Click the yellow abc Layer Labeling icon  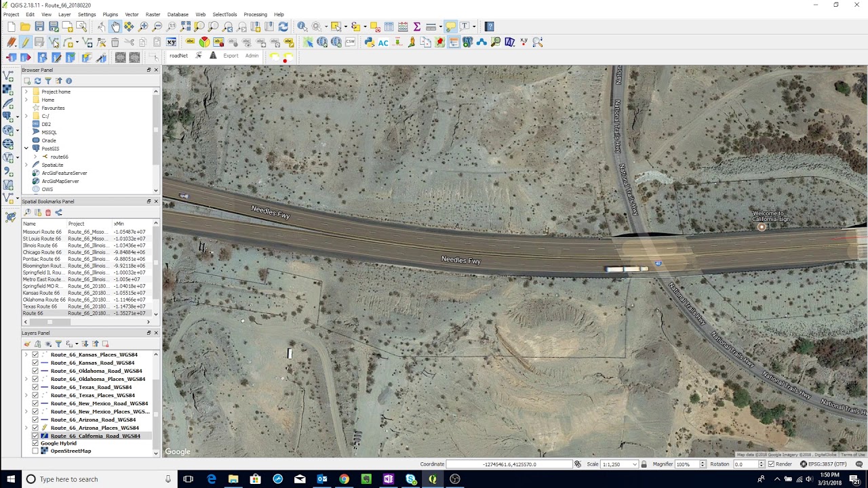[190, 42]
